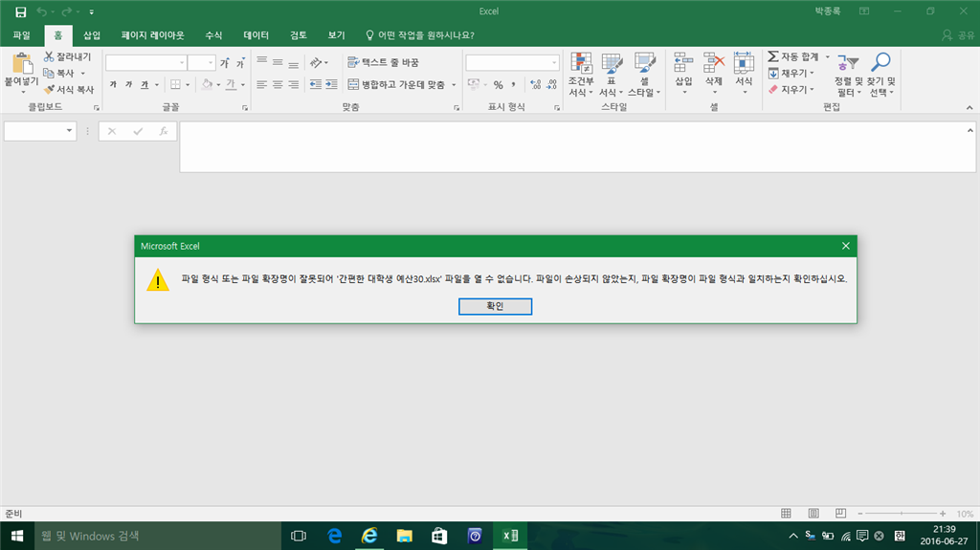This screenshot has width=980, height=550.
Task: Toggle top align icon
Action: point(262,62)
